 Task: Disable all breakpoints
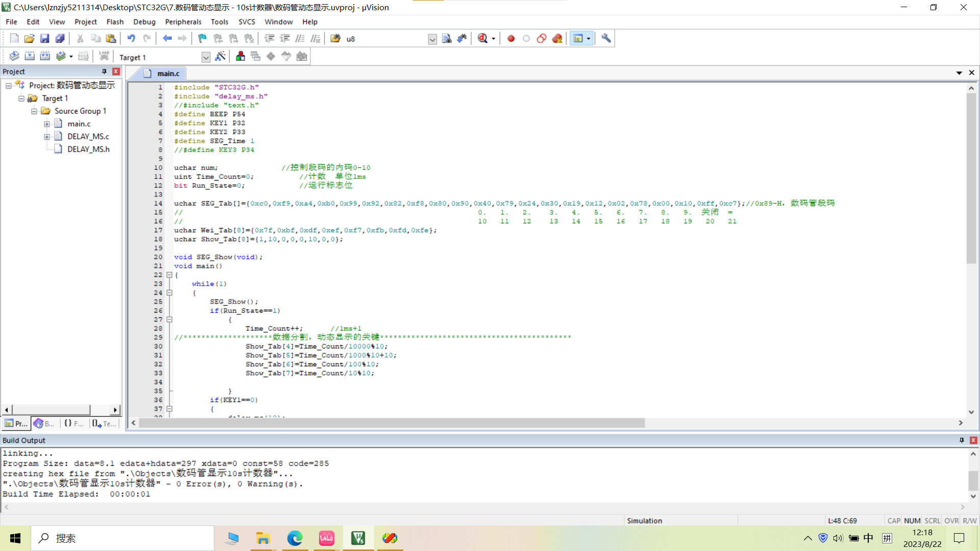click(x=542, y=38)
